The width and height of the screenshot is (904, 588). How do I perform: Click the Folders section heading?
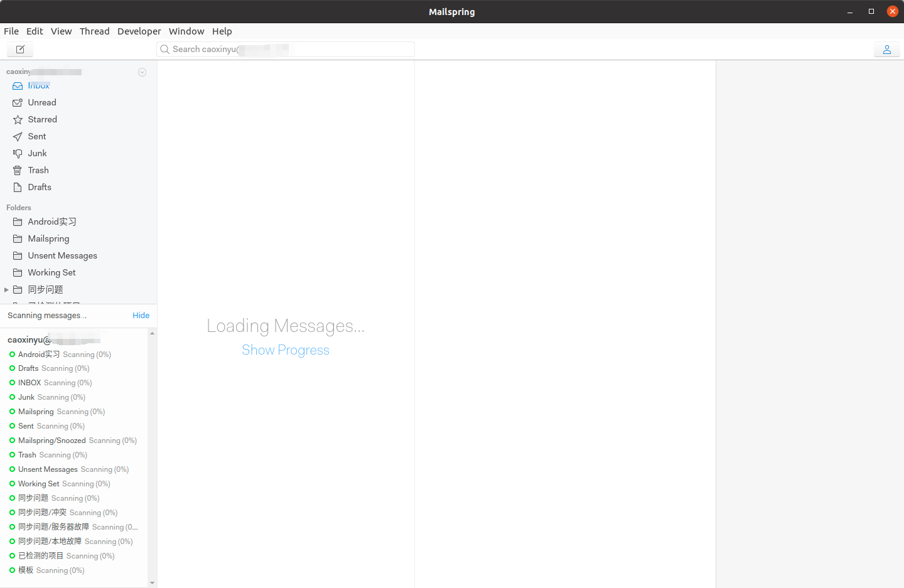[x=19, y=208]
